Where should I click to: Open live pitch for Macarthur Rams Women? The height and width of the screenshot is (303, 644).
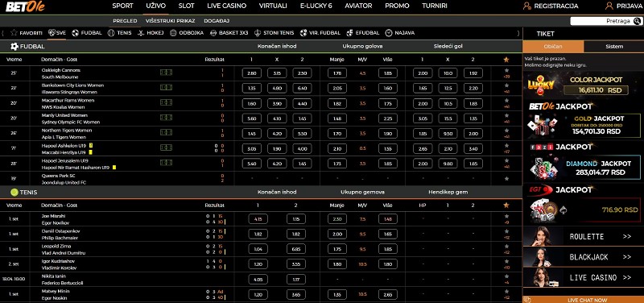pos(166,103)
